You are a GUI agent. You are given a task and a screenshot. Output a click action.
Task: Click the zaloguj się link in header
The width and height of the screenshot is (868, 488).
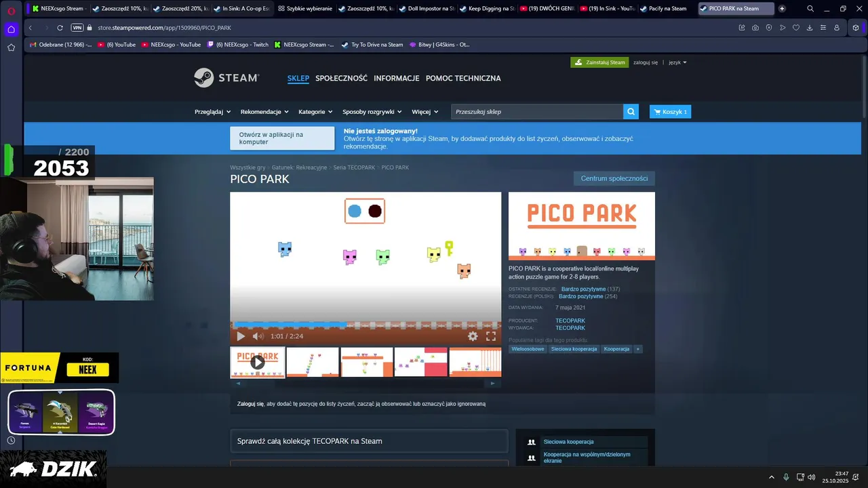point(646,62)
